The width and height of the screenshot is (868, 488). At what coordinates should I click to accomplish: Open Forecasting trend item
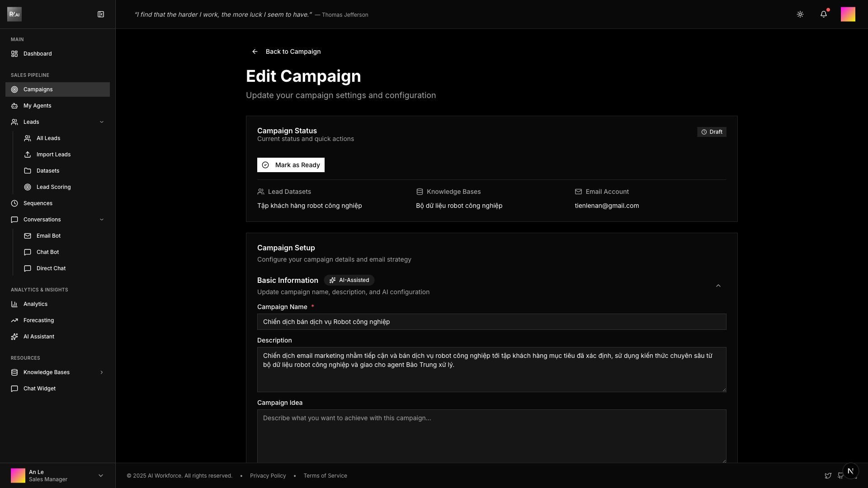(38, 320)
